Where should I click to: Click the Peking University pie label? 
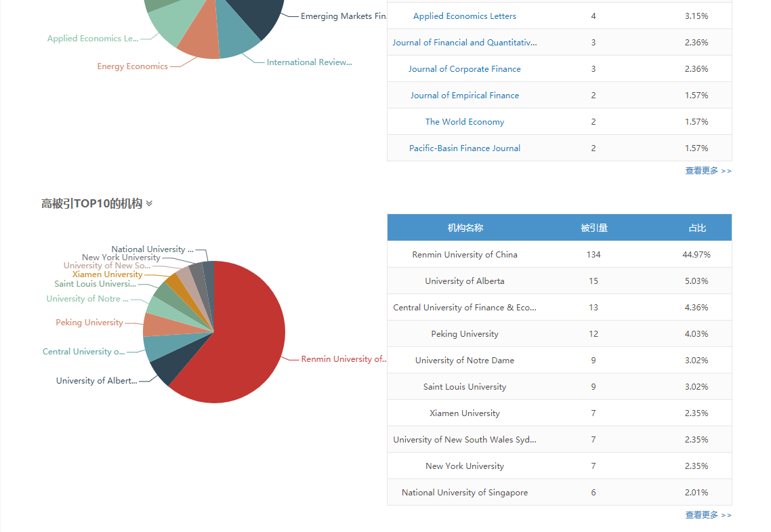(89, 323)
